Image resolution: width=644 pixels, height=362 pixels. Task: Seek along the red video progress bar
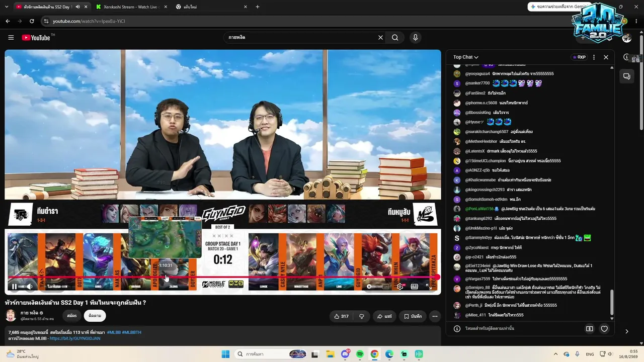[221, 277]
